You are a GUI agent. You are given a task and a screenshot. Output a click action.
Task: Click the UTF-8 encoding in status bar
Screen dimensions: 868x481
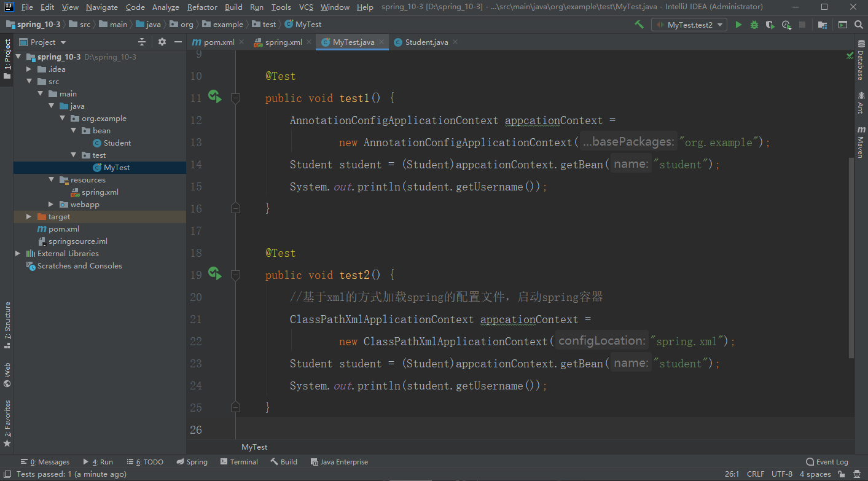pos(782,474)
